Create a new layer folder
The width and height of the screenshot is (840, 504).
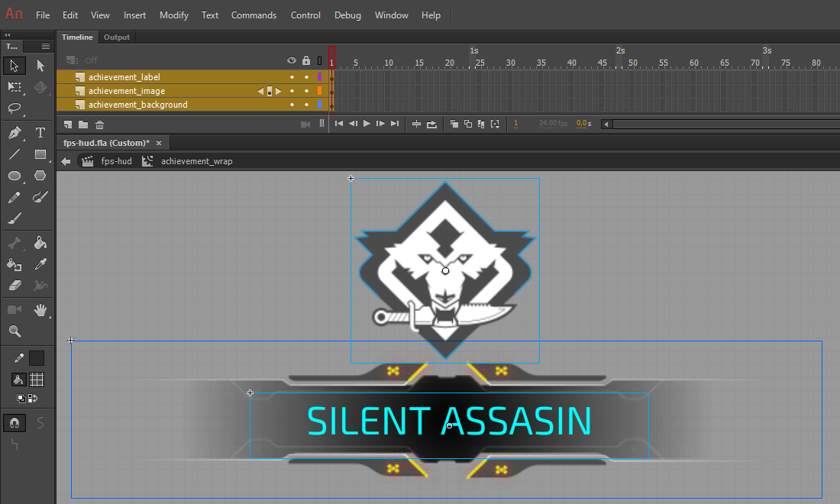click(83, 124)
